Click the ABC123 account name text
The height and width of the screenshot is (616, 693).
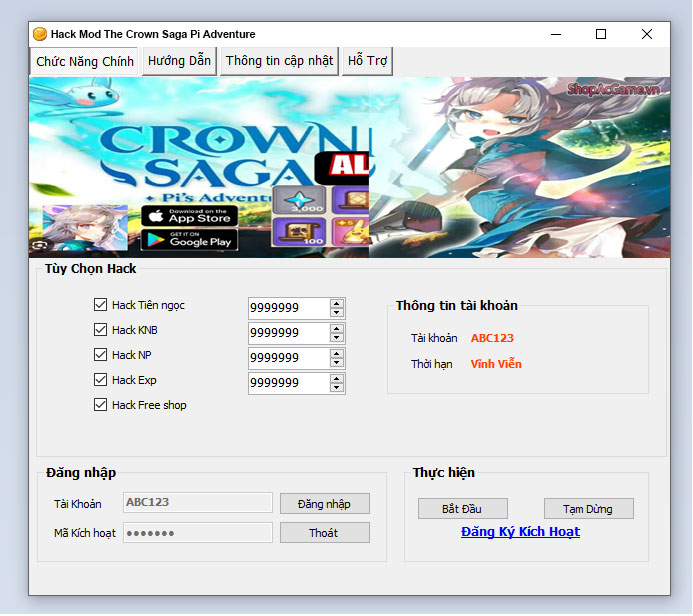492,338
